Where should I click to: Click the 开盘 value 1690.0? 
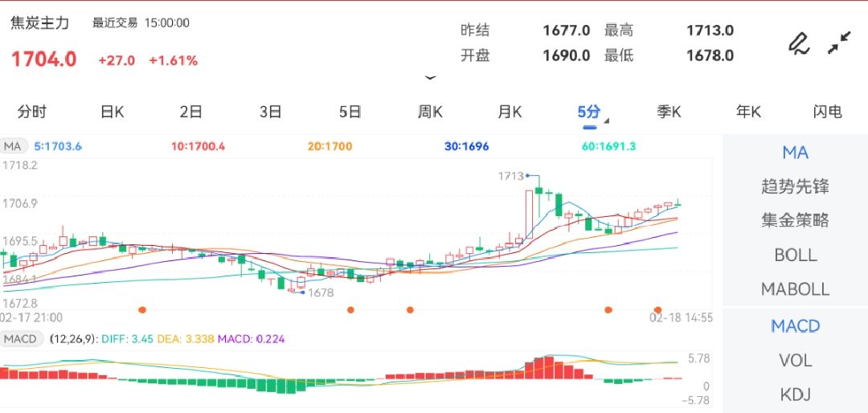[567, 56]
